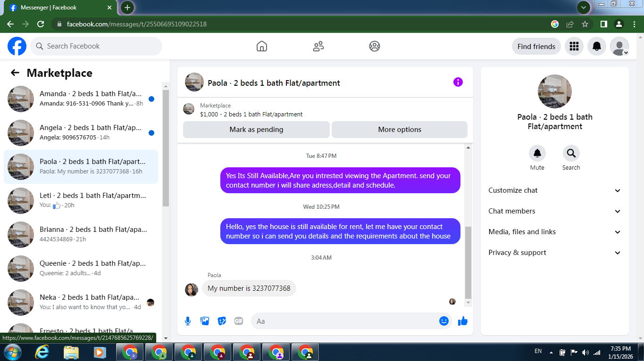Open large listing photo in right panel
The height and width of the screenshot is (361, 644).
pos(555,91)
